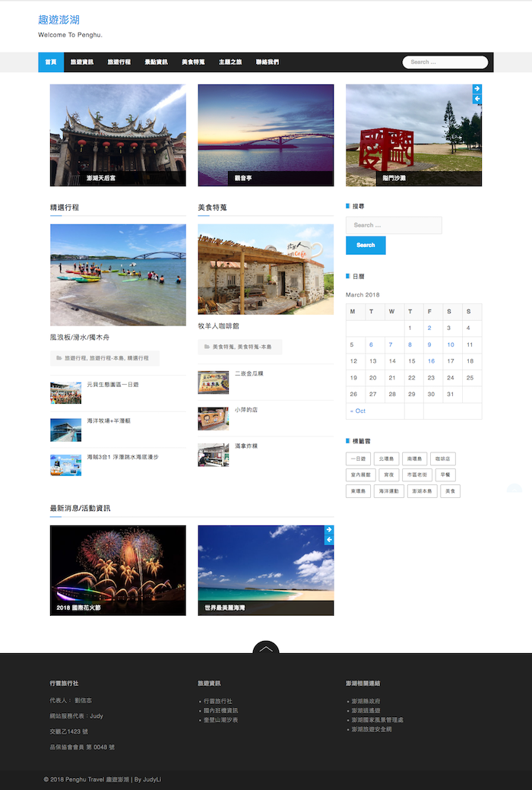The height and width of the screenshot is (790, 532).
Task: Open calendar posts for March 16
Action: (431, 361)
